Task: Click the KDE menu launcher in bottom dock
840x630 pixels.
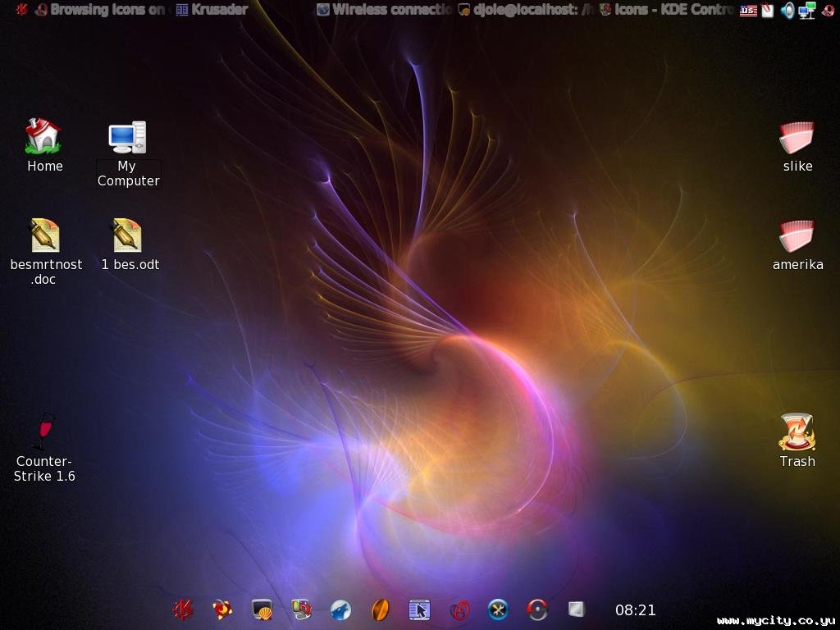Action: (x=183, y=609)
